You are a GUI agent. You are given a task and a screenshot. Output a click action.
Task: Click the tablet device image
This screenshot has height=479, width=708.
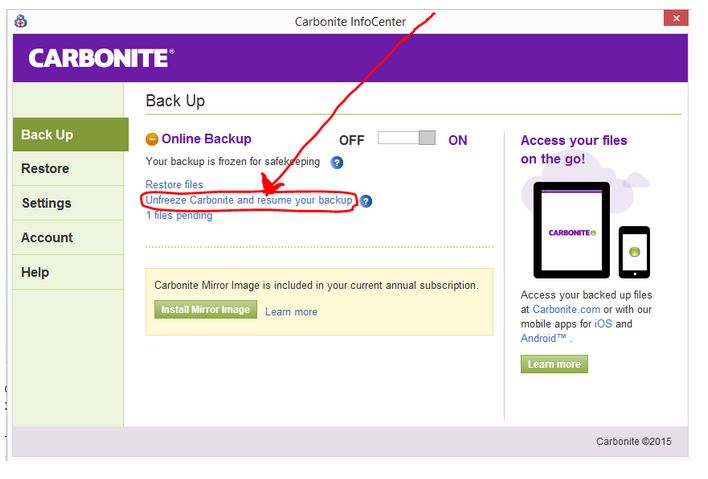(571, 230)
